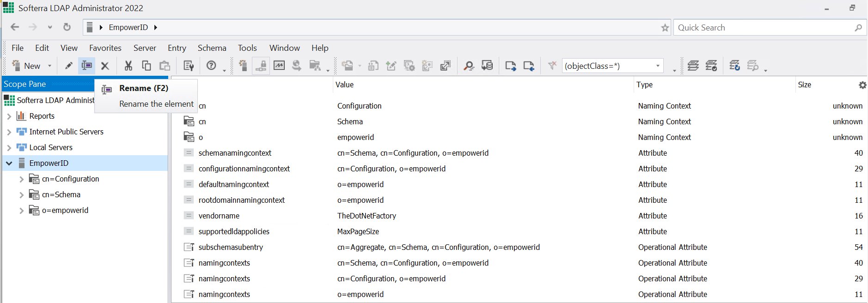
Task: Click the Help question mark icon
Action: (x=211, y=66)
